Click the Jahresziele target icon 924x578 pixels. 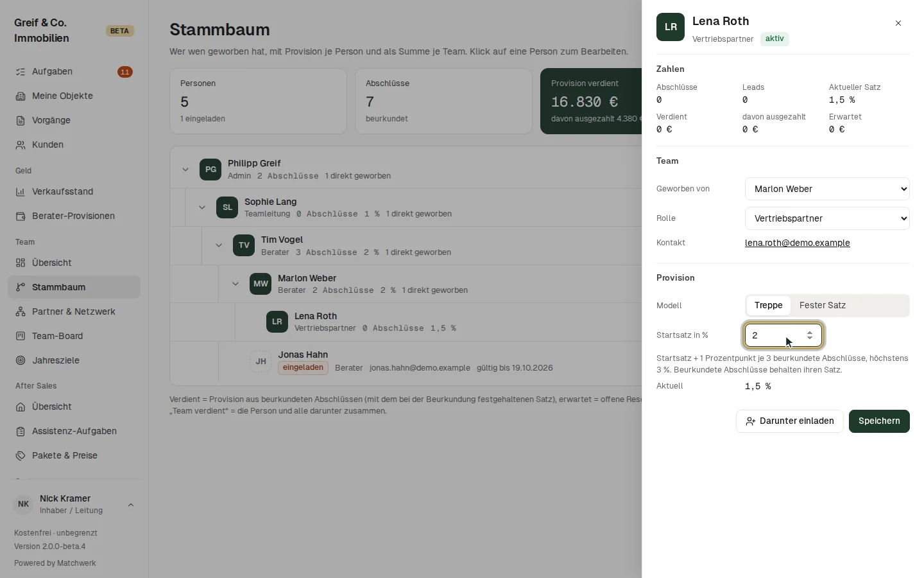(x=21, y=361)
